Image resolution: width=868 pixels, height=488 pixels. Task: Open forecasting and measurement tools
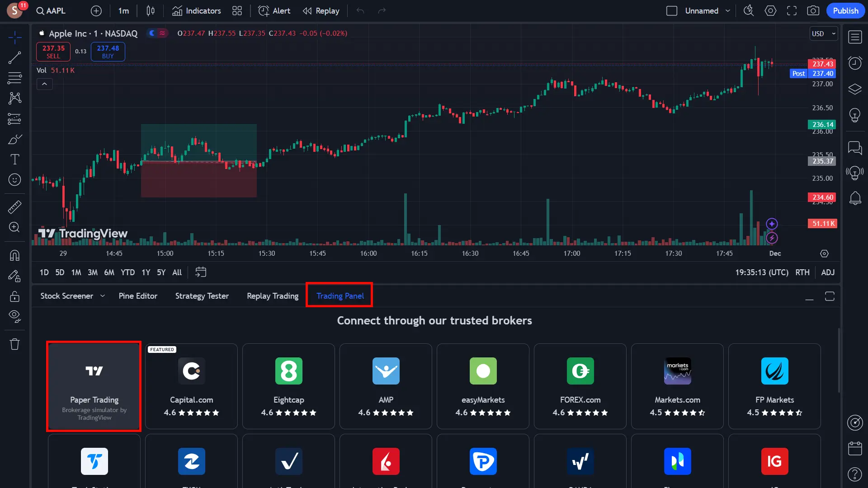point(14,119)
